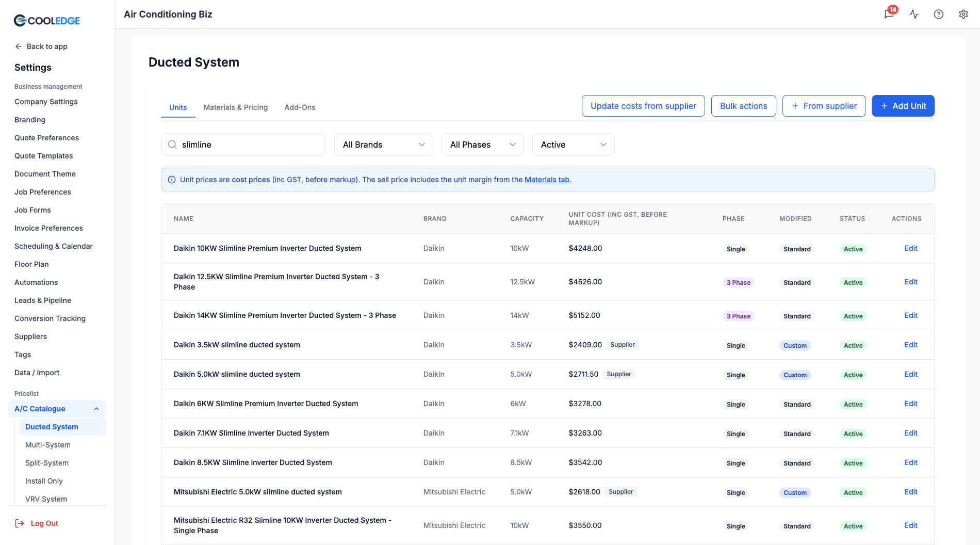Collapse the A/C Catalogue section chevron
This screenshot has height=545, width=980.
[x=96, y=409]
